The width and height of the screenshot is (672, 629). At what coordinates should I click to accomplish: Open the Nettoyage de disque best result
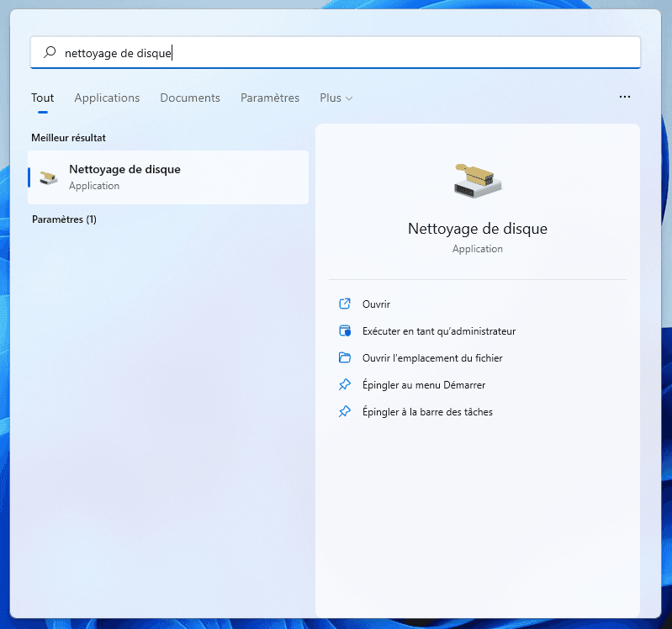(168, 177)
